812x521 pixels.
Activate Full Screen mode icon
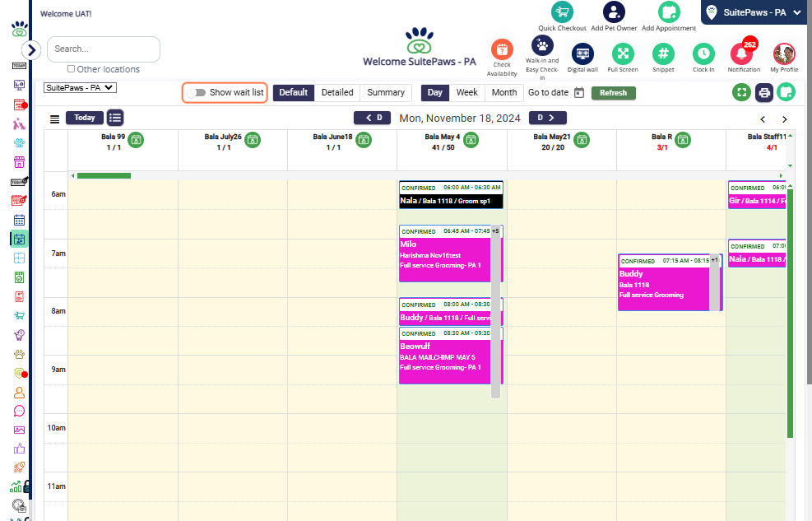tap(623, 53)
